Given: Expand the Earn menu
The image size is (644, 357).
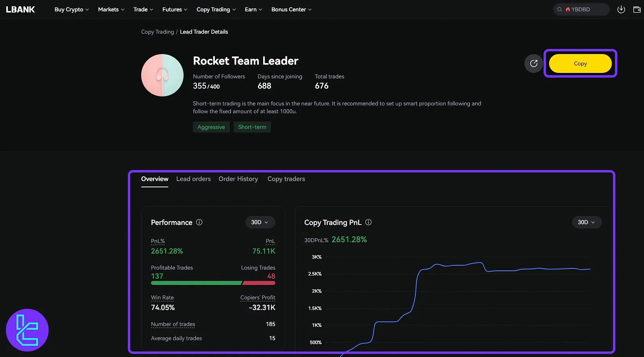Looking at the screenshot, I should pyautogui.click(x=253, y=9).
